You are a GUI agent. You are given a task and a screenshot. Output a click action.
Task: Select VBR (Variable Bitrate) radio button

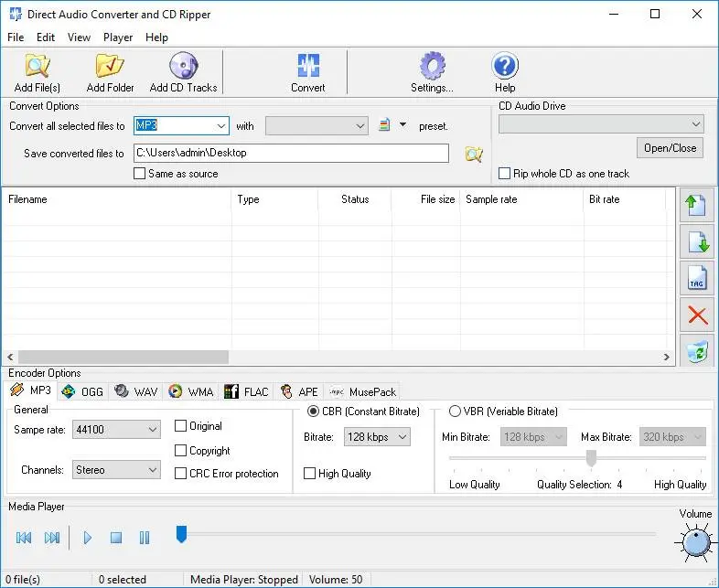click(x=455, y=412)
